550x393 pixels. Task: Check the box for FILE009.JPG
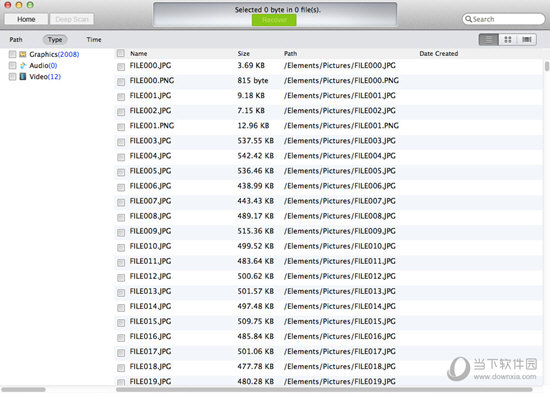click(x=121, y=233)
